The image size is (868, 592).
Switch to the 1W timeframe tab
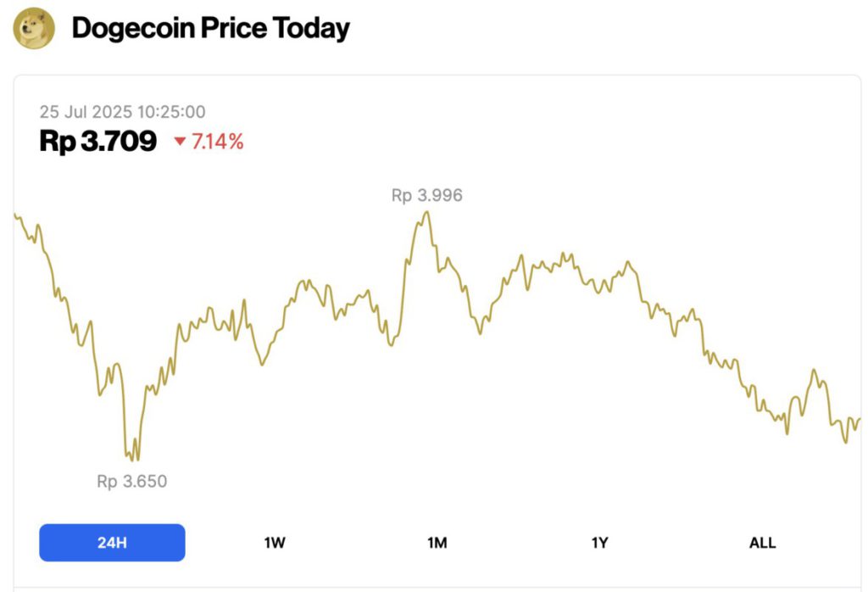(x=274, y=542)
